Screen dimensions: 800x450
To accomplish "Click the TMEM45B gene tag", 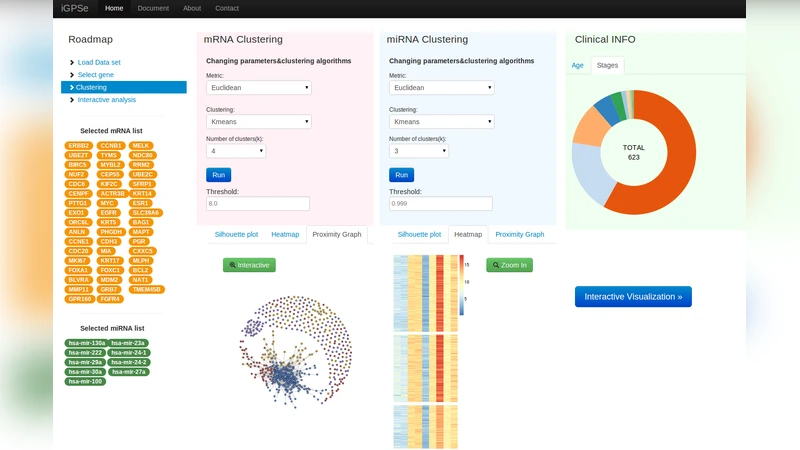I will click(x=146, y=290).
